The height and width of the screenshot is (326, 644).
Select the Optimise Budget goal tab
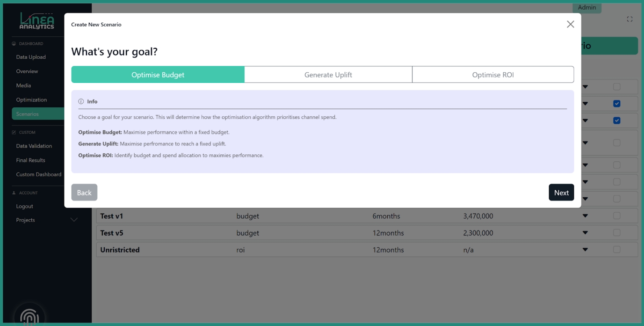pyautogui.click(x=158, y=75)
